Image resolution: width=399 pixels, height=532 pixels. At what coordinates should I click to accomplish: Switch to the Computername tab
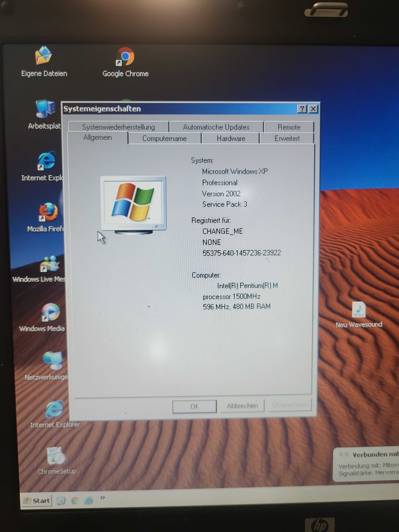coord(165,138)
